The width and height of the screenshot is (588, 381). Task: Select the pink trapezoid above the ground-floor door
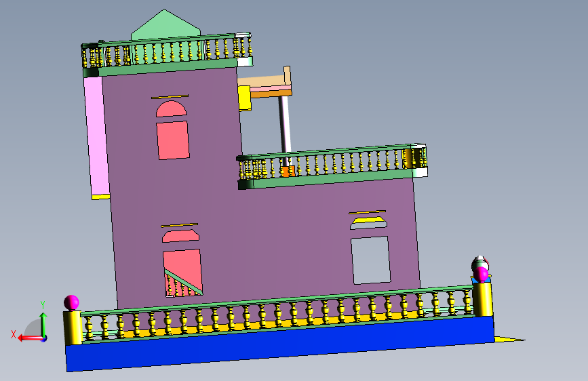tap(180, 236)
